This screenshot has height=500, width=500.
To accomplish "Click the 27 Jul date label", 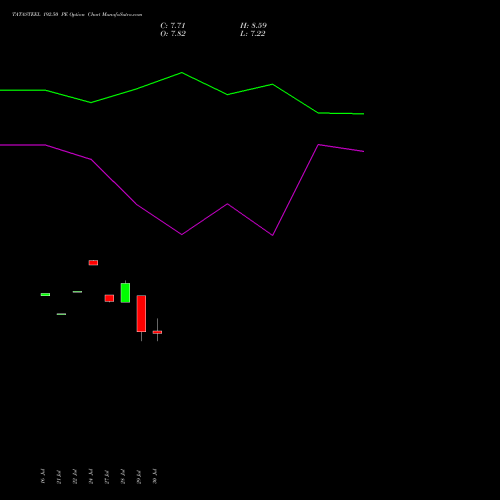I will tap(107, 477).
